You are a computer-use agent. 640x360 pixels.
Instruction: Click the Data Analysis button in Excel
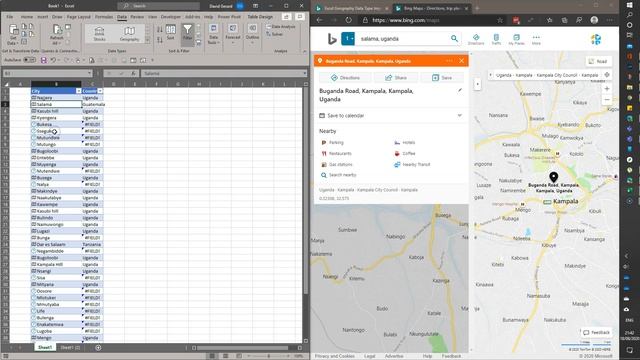(280, 27)
